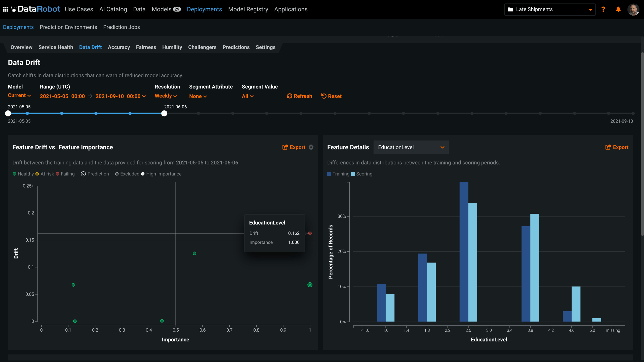Open Model Registry

[x=248, y=9]
